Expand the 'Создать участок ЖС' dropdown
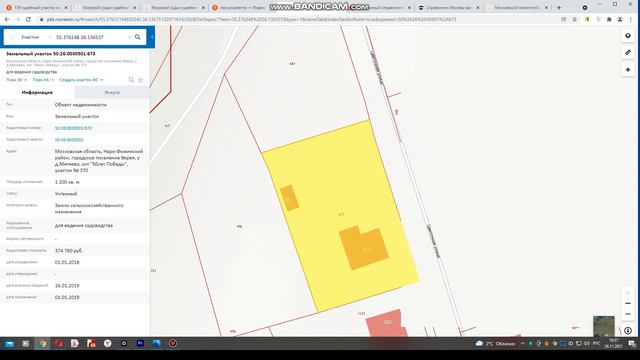 click(81, 80)
